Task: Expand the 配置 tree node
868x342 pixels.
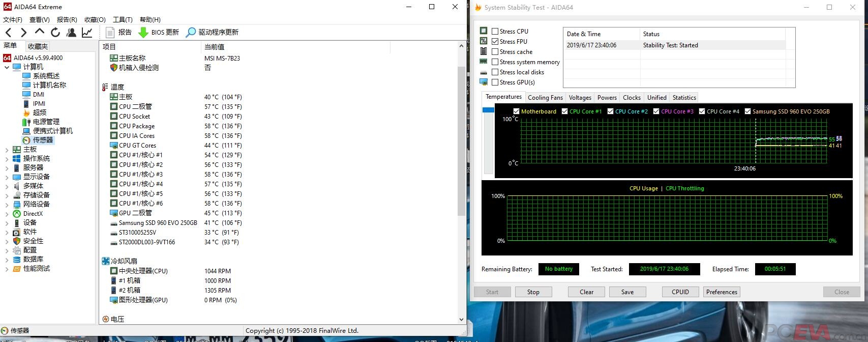Action: 7,250
